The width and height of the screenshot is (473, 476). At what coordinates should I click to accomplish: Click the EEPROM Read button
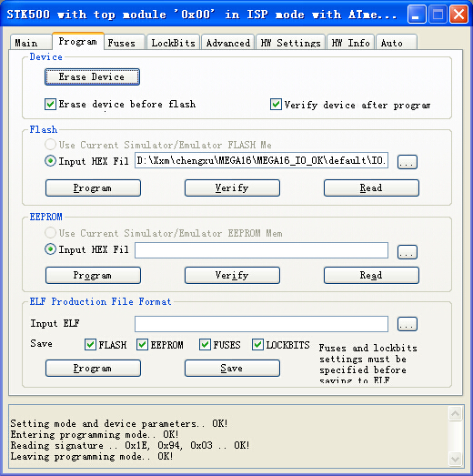[371, 276]
